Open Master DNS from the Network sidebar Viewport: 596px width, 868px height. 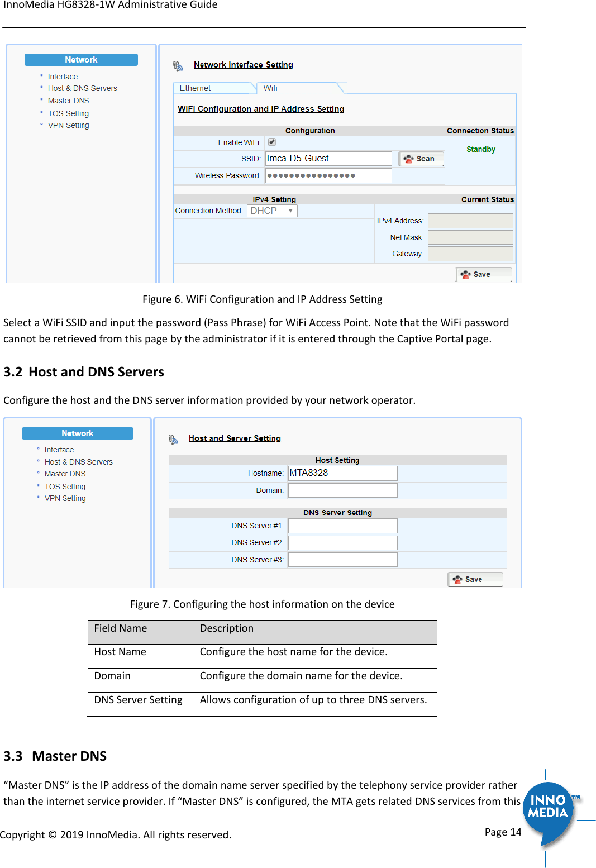(x=68, y=101)
